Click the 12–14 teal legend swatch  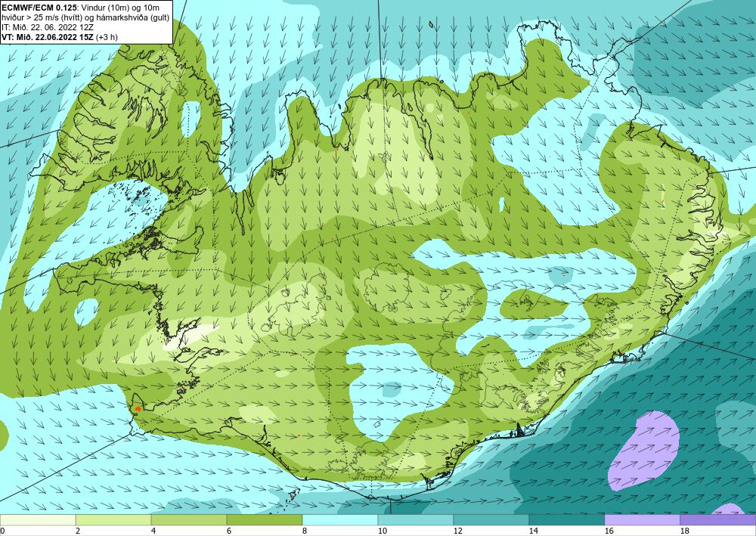click(491, 520)
